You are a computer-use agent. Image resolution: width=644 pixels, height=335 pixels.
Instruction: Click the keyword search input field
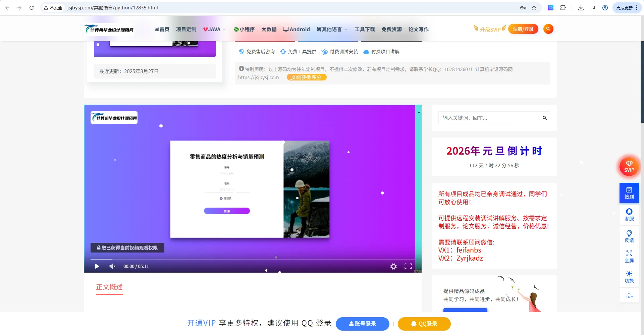486,118
